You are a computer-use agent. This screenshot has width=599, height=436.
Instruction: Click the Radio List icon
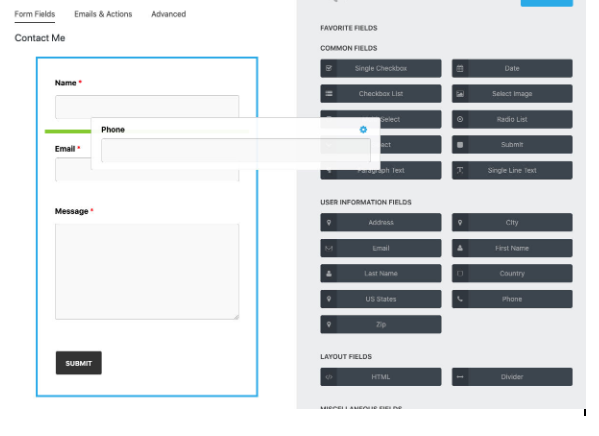point(460,119)
